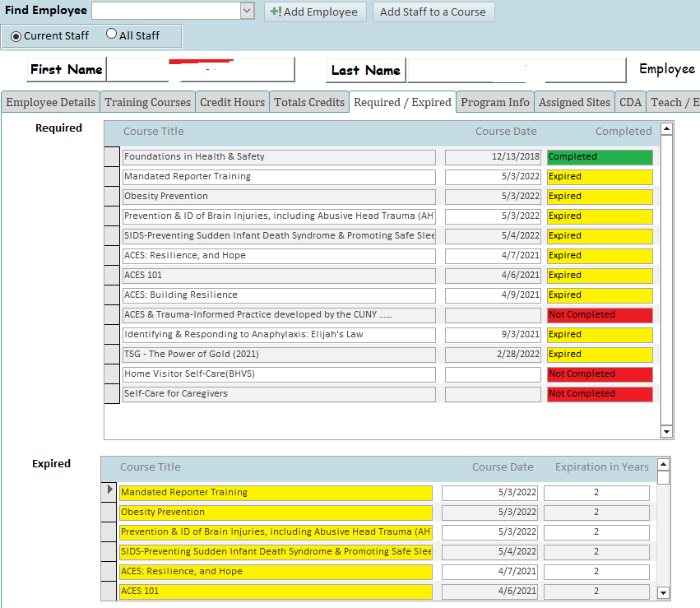Image resolution: width=700 pixels, height=608 pixels.
Task: Open the CDA tab
Action: click(630, 102)
